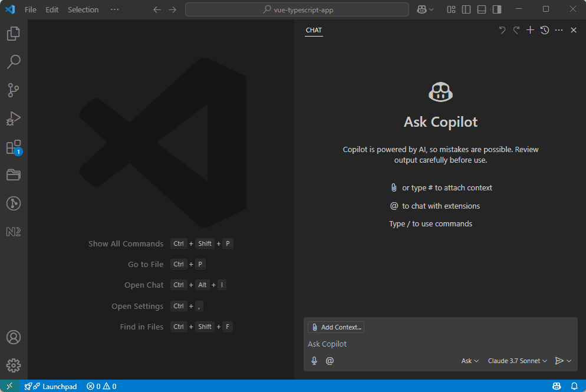Click Launchpad in the status bar
Viewport: 586px width, 392px height.
click(x=51, y=386)
